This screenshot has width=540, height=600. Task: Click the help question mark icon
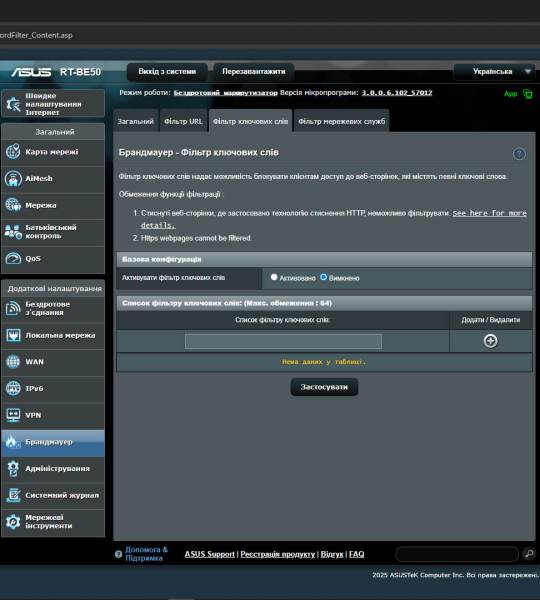pyautogui.click(x=519, y=154)
